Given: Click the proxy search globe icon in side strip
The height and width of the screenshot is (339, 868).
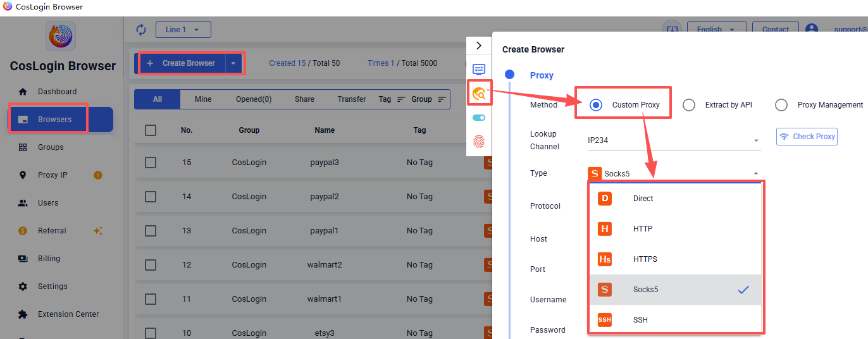Looking at the screenshot, I should tap(479, 94).
